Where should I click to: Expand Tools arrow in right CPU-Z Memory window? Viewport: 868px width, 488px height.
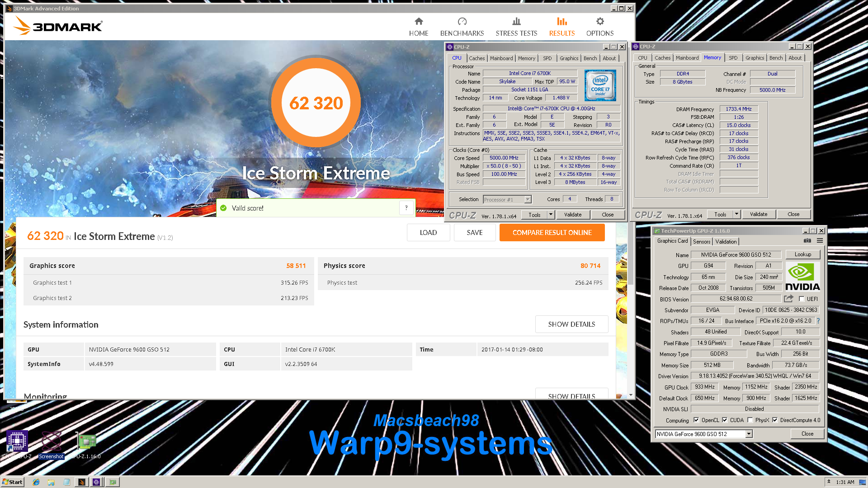click(736, 214)
